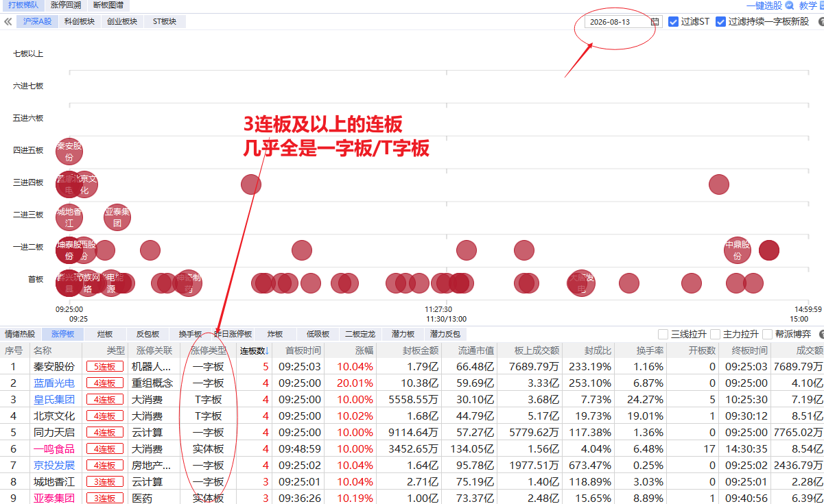Enable 三线拉升 checkbox
The height and width of the screenshot is (504, 824).
(663, 334)
